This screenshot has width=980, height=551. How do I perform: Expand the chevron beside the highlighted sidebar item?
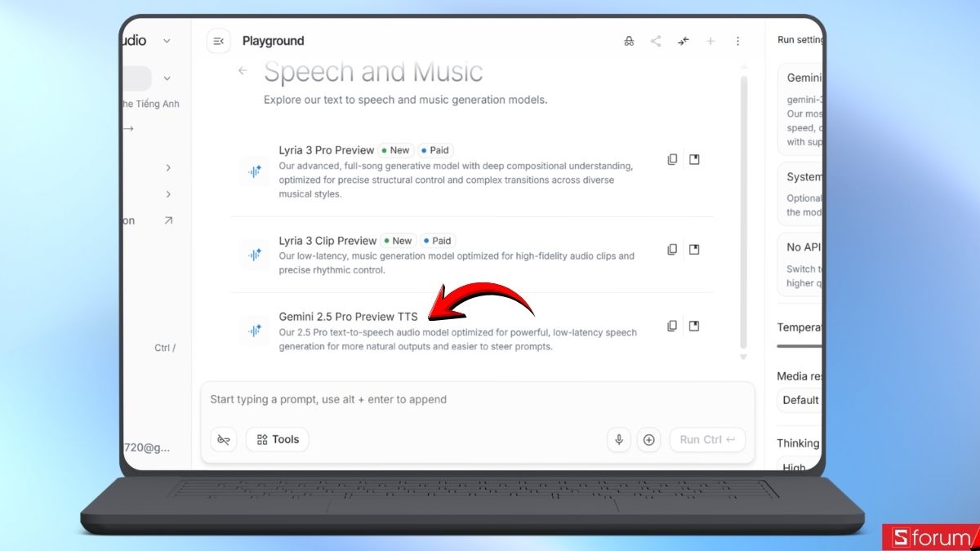[x=167, y=78]
